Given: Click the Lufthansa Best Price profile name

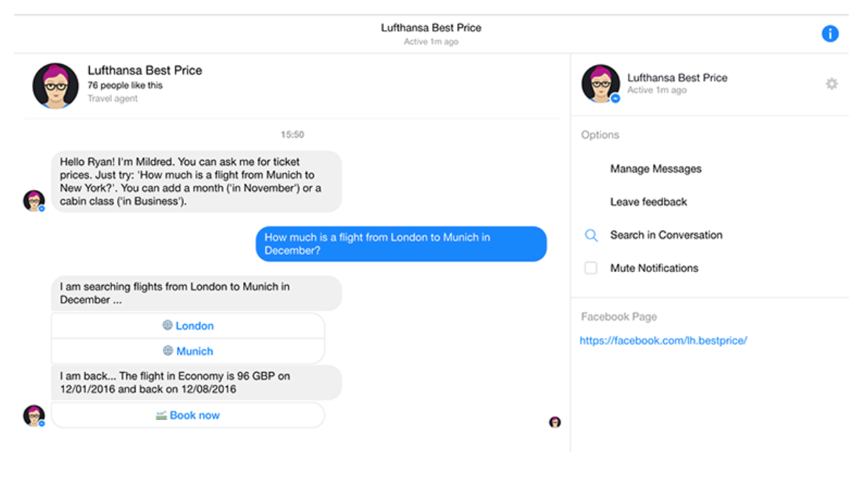Looking at the screenshot, I should point(144,70).
